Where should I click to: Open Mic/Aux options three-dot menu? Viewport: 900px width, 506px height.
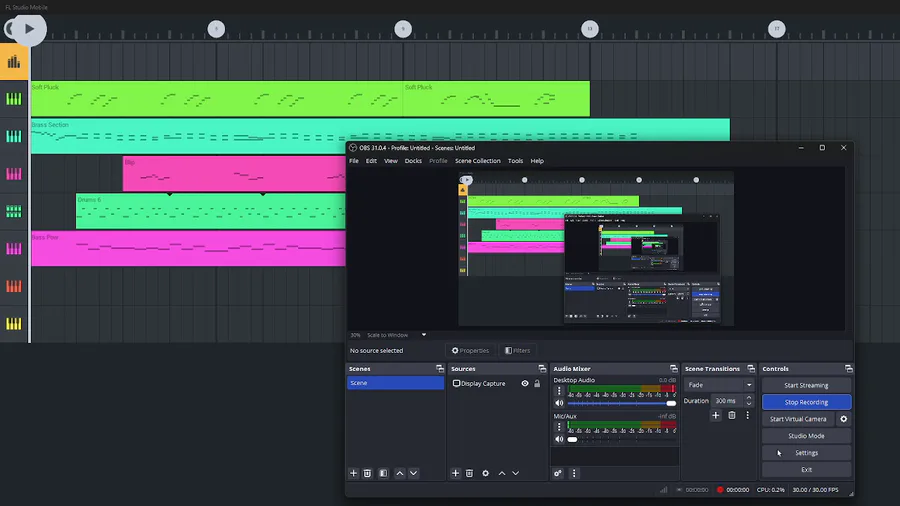tap(559, 427)
